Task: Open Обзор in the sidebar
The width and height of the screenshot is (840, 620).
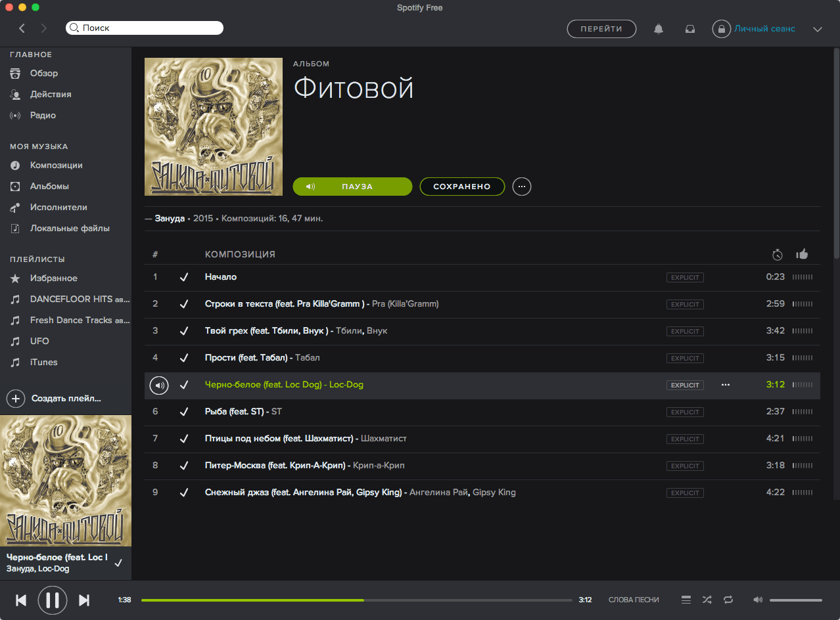Action: tap(44, 73)
